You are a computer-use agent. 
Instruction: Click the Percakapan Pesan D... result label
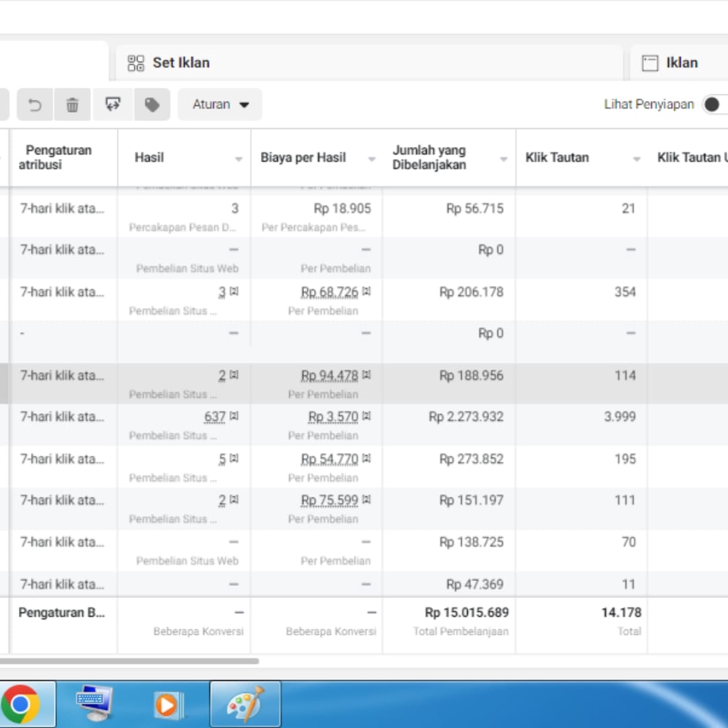pos(183,227)
